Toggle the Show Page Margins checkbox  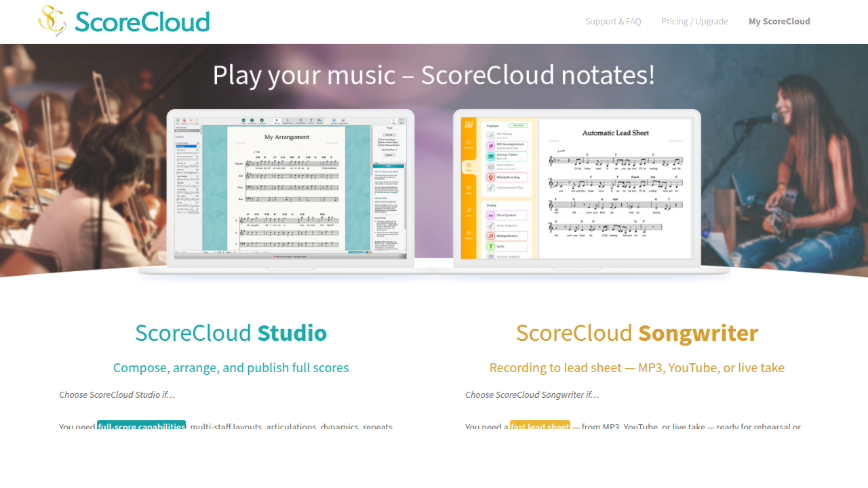point(379,140)
